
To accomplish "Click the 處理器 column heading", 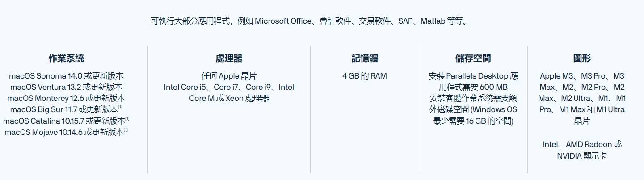I will pyautogui.click(x=229, y=58).
